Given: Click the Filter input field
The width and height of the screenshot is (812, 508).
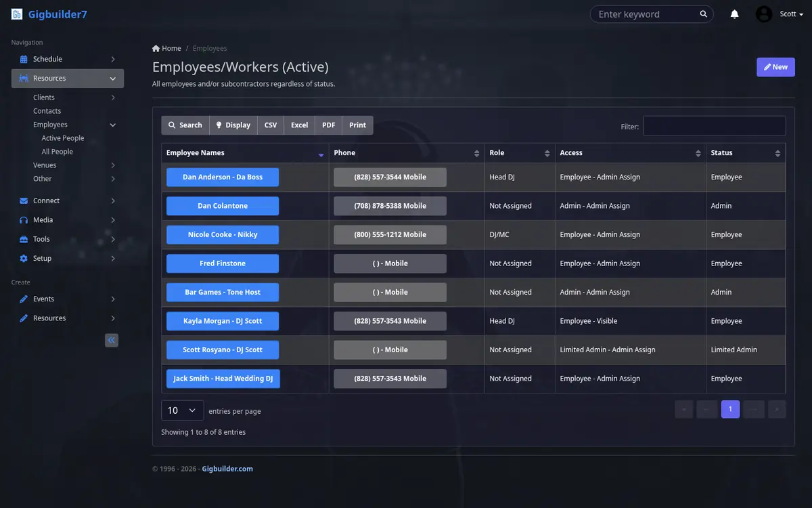Looking at the screenshot, I should [x=715, y=126].
